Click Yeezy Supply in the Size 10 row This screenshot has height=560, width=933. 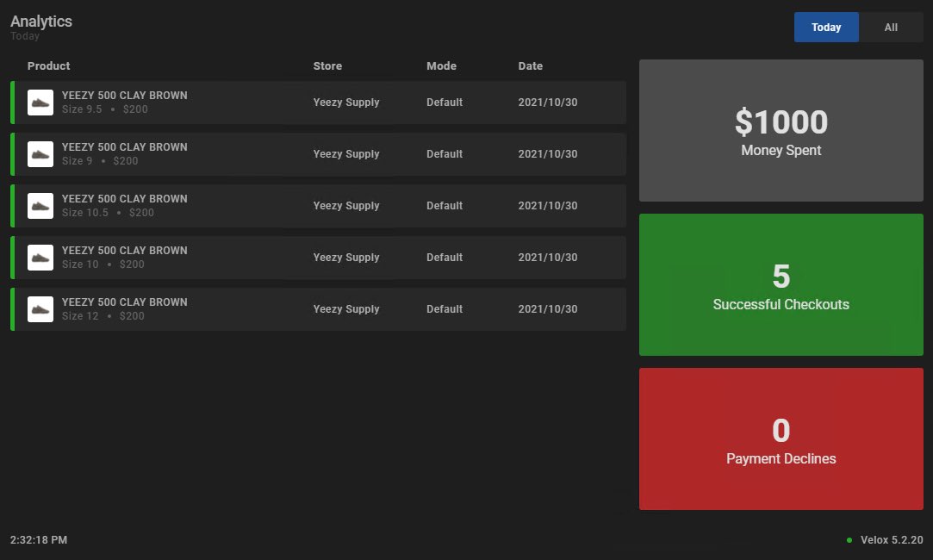[x=346, y=258]
